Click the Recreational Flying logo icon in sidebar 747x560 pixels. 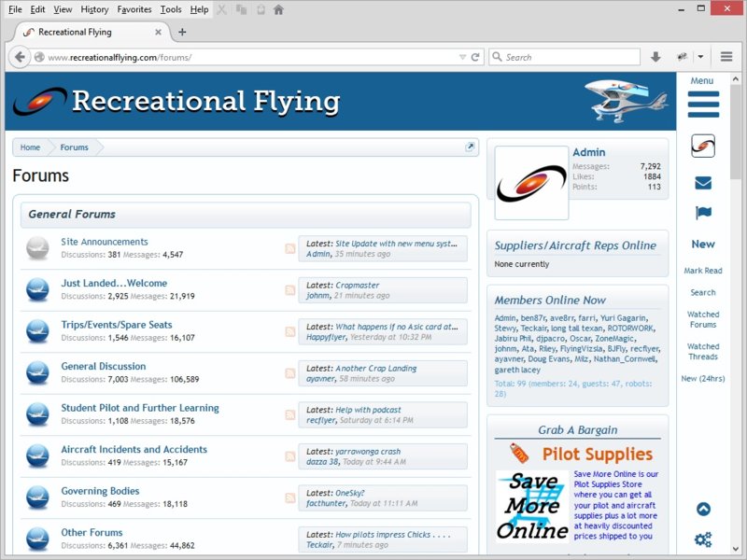point(703,146)
